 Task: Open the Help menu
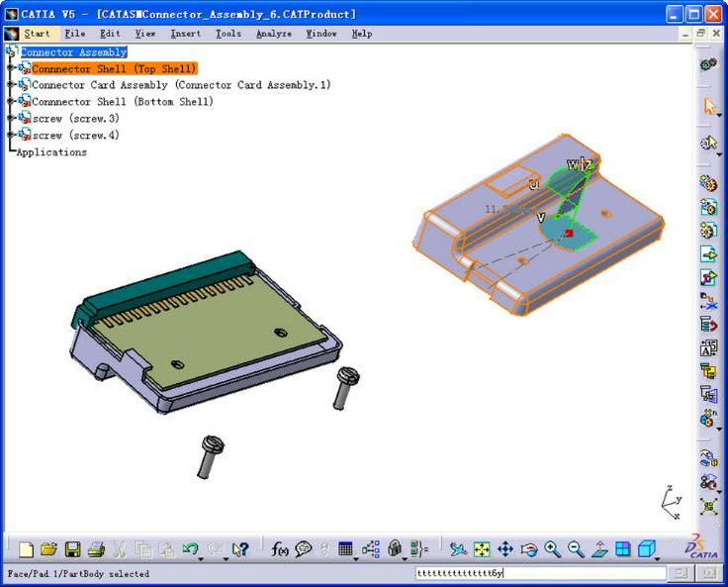coord(362,34)
